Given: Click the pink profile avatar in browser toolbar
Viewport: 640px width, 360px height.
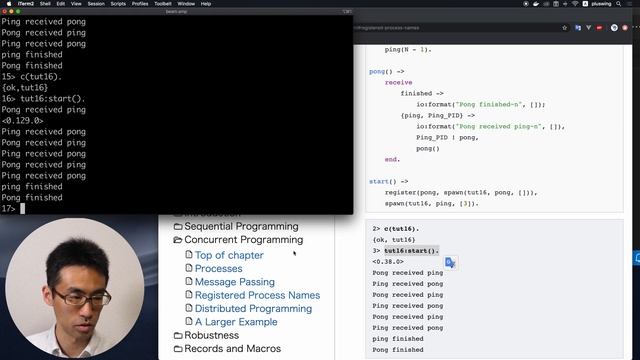Looking at the screenshot, I should (x=625, y=28).
